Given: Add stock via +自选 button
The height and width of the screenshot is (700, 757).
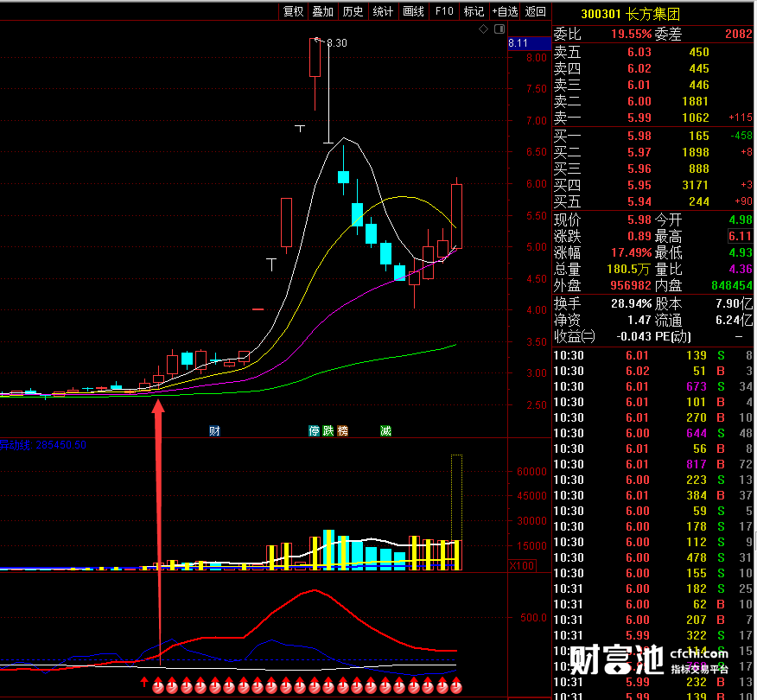Looking at the screenshot, I should [505, 11].
